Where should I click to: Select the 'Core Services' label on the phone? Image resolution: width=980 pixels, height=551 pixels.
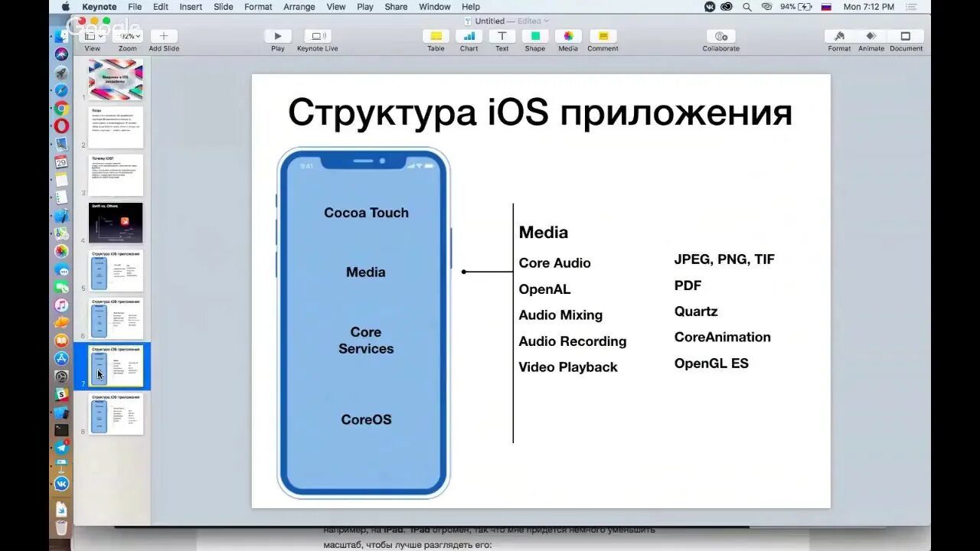click(366, 341)
